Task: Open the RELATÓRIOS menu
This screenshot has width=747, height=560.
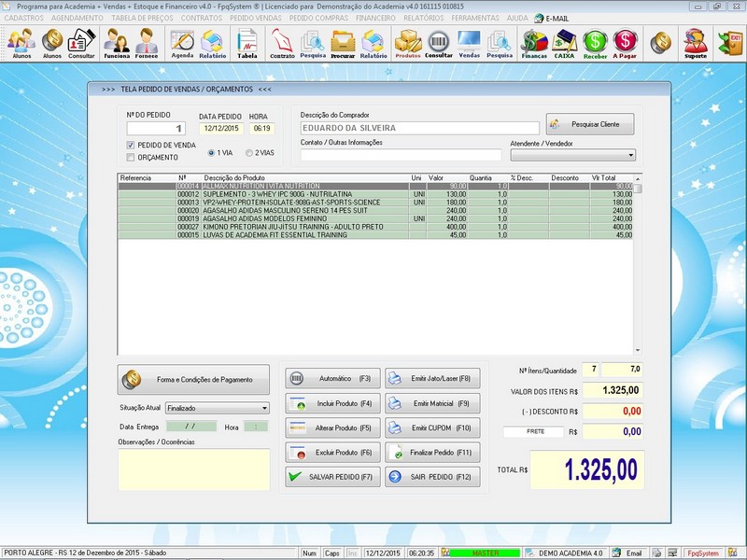Action: [x=423, y=18]
